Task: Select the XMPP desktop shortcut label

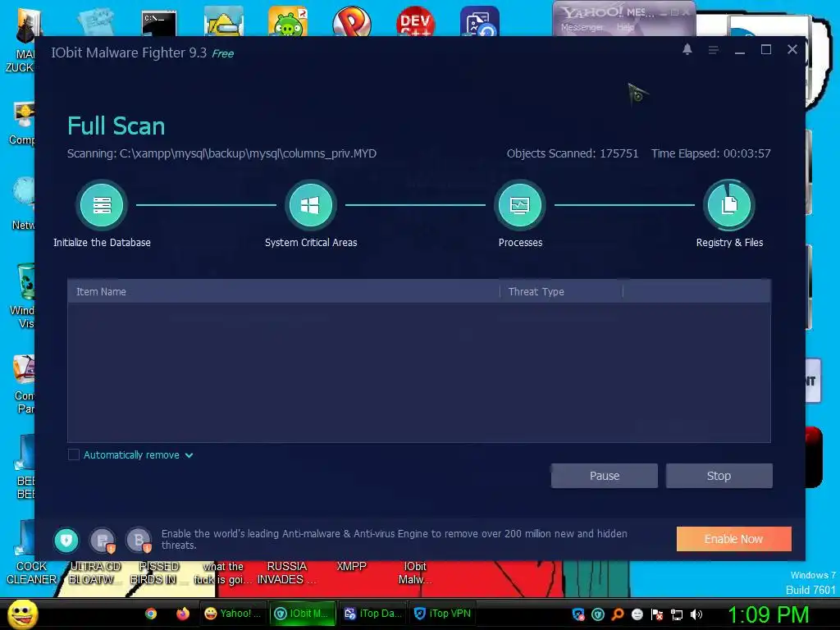Action: point(351,566)
